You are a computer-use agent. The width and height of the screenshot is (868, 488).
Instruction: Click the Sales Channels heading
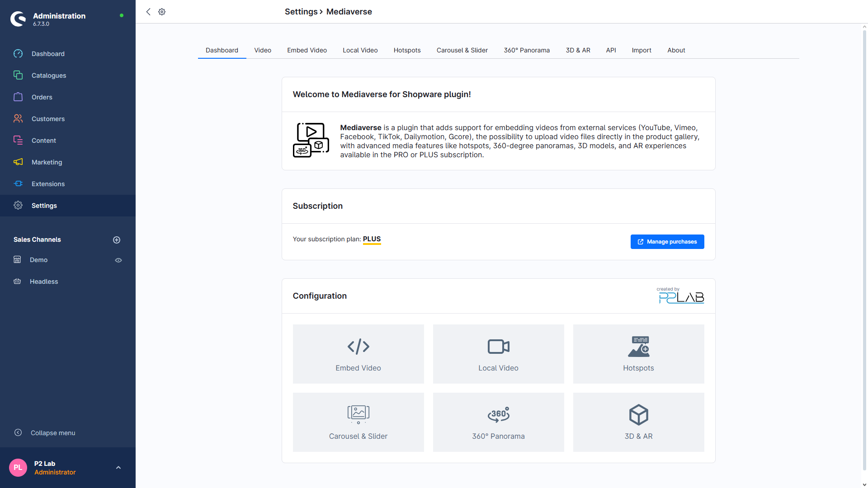point(37,239)
